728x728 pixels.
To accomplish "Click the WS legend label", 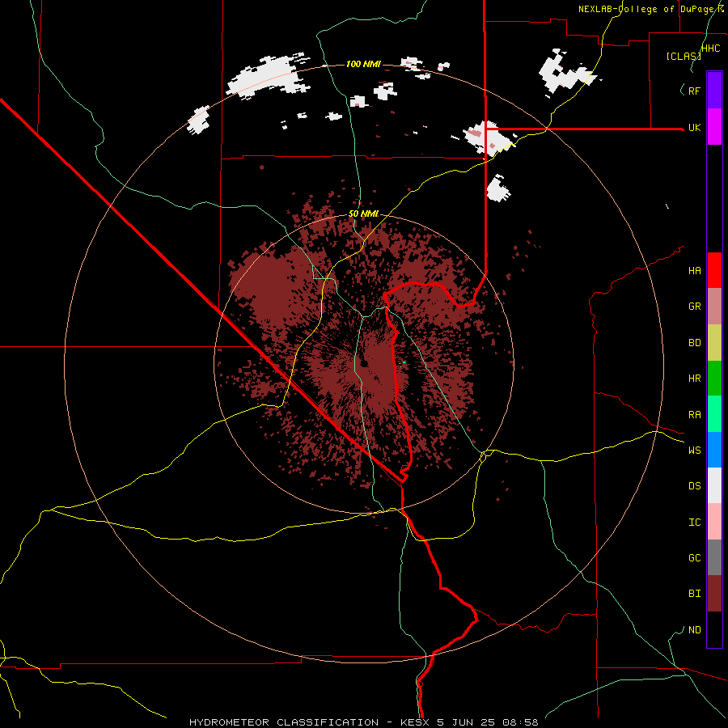I will tap(694, 451).
